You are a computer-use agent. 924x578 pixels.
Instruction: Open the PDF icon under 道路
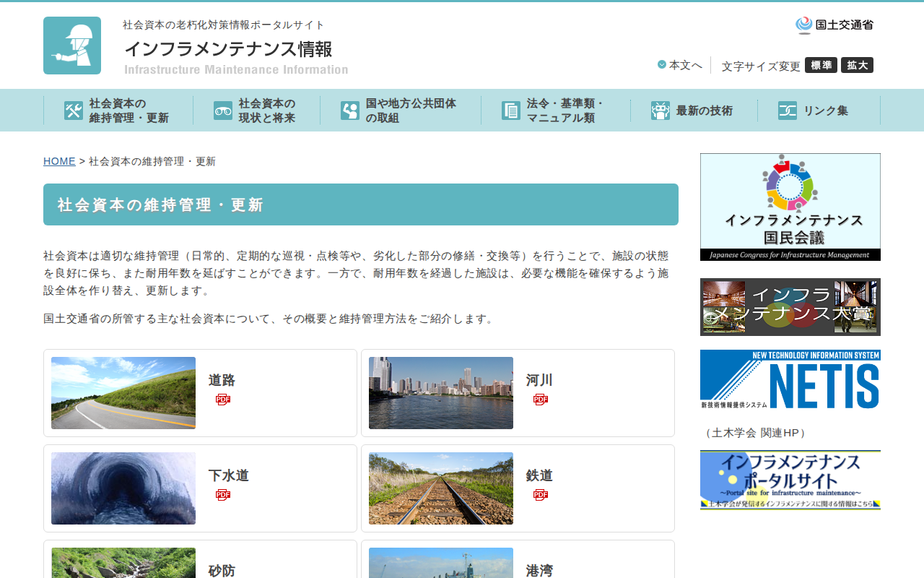(x=222, y=398)
